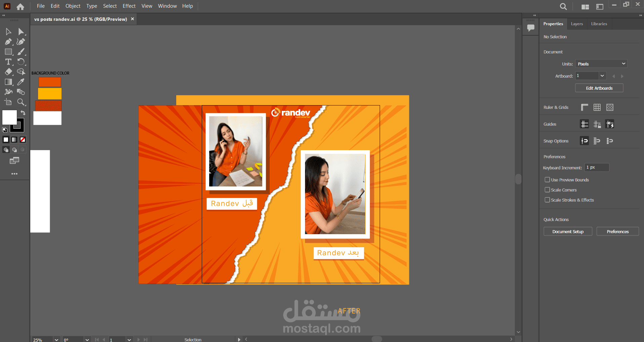Screen dimensions: 644x342
Task: Click the Edit Artboards button
Action: (599, 88)
